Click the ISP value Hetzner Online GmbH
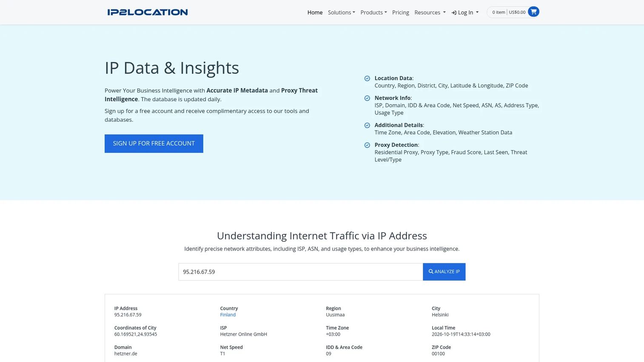This screenshot has height=362, width=644. tap(243, 334)
